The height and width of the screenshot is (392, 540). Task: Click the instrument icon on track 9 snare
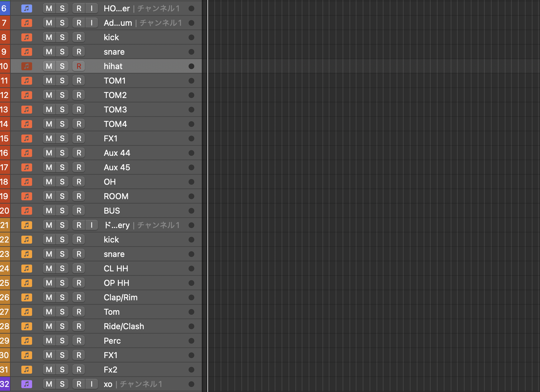point(27,52)
